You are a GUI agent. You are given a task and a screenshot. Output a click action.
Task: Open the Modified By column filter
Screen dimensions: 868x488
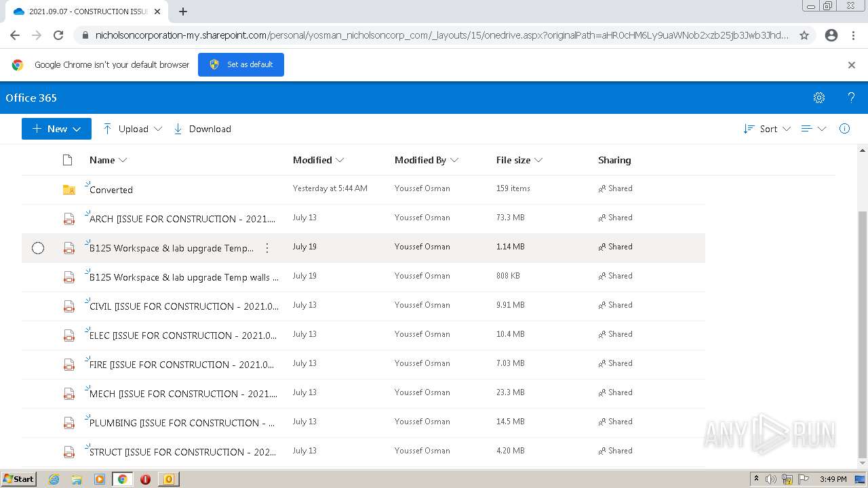[427, 160]
